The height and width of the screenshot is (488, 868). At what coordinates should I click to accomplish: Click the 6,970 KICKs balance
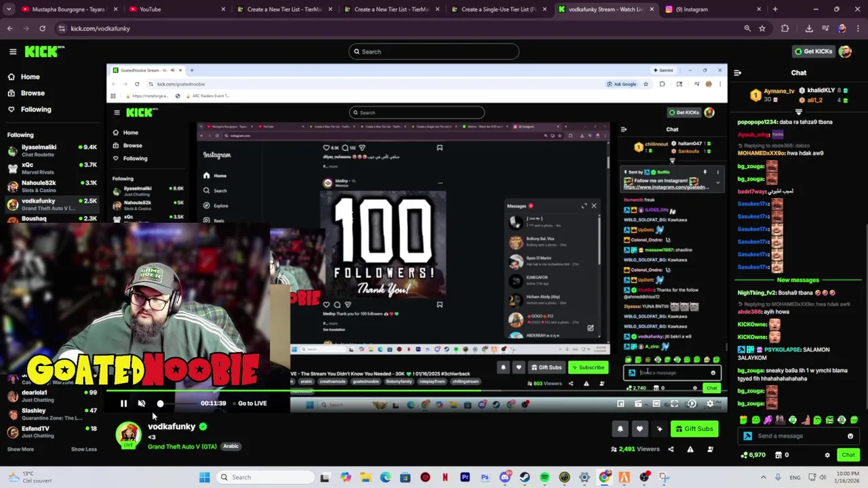[x=755, y=455]
